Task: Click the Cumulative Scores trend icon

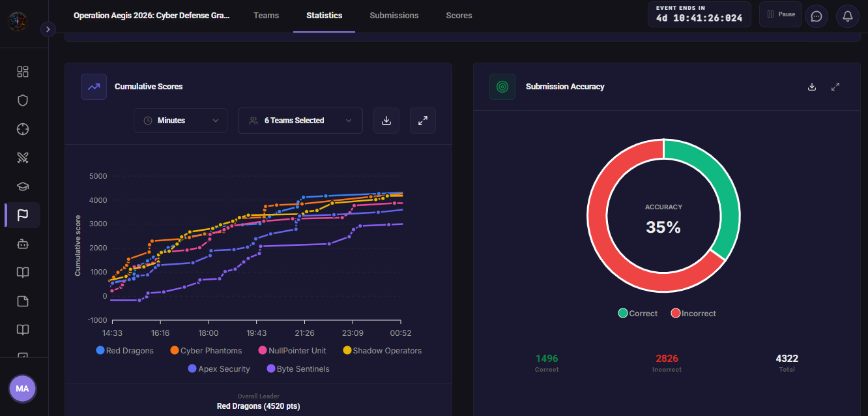Action: coord(94,87)
